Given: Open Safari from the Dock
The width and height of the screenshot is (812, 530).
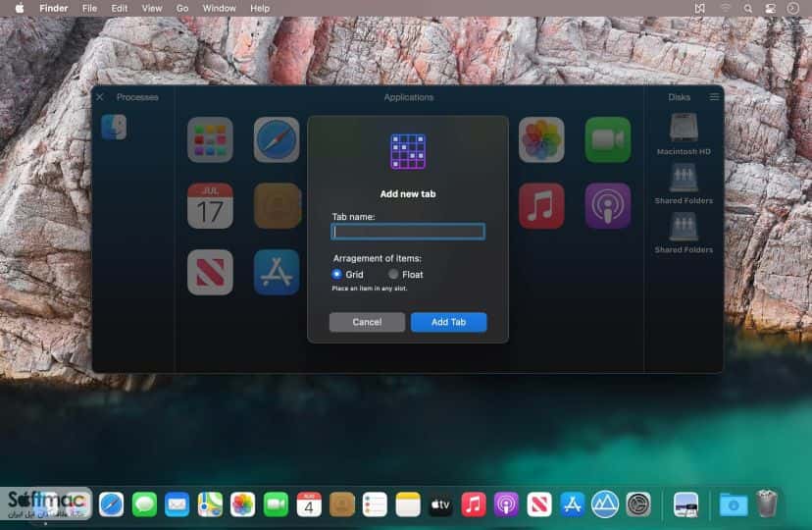Looking at the screenshot, I should [x=112, y=504].
